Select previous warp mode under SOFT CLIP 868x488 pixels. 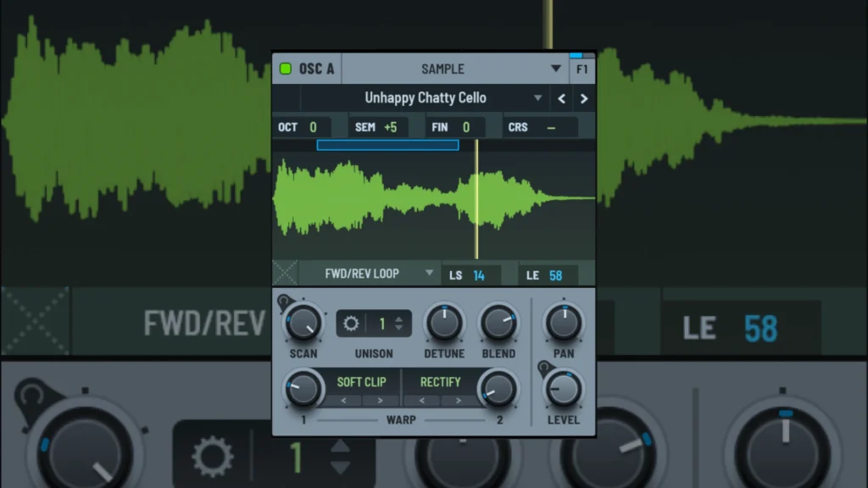[343, 400]
